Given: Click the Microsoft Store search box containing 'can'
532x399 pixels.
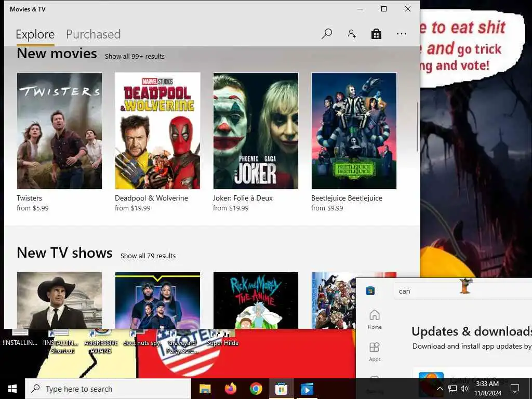Looking at the screenshot, I should point(463,291).
